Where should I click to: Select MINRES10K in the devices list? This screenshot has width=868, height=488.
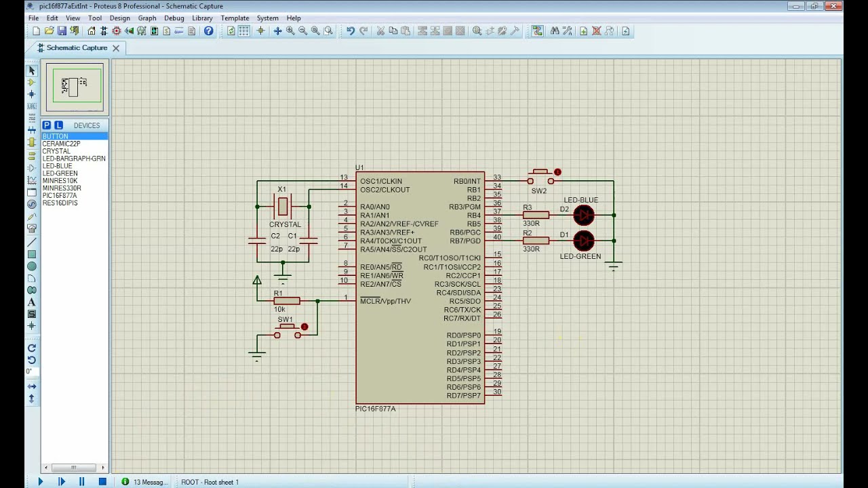coord(75,181)
